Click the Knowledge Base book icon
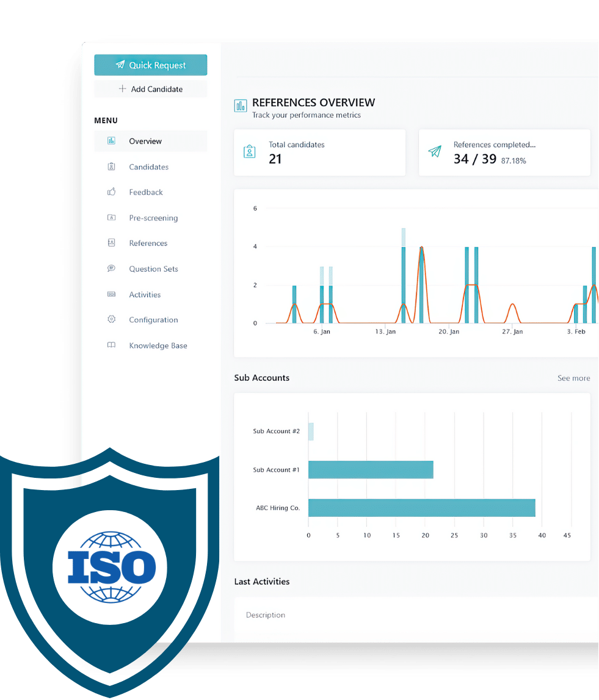 111,345
